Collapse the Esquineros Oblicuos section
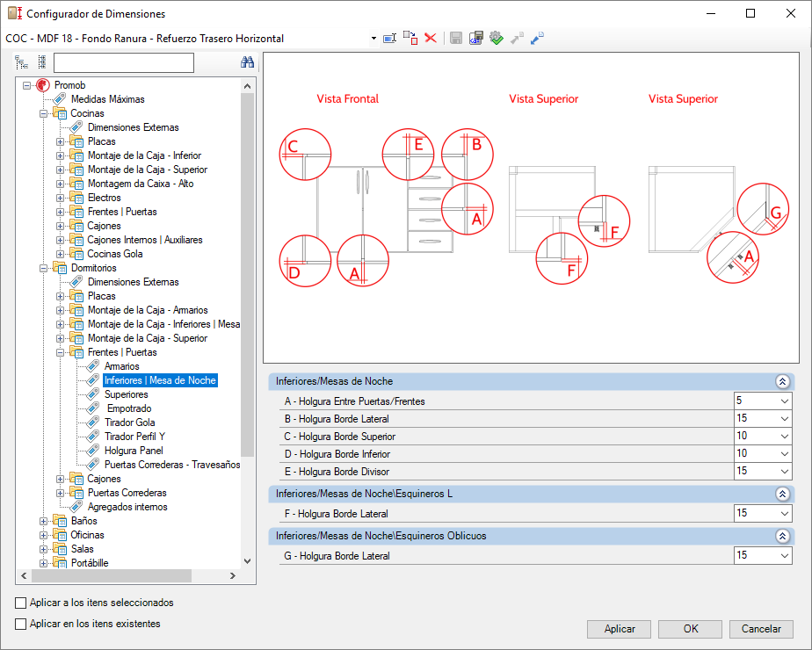The height and width of the screenshot is (650, 812). point(782,536)
